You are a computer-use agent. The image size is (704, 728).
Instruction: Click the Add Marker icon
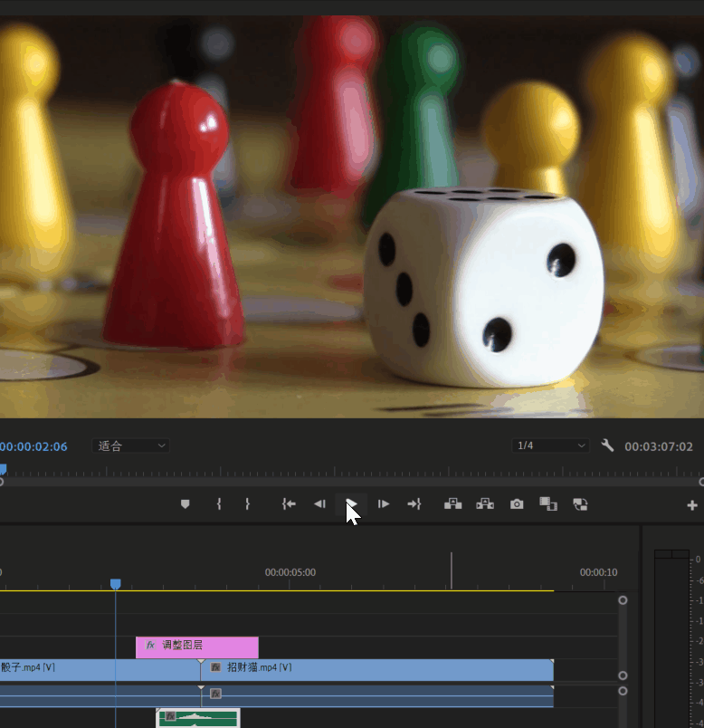(186, 504)
